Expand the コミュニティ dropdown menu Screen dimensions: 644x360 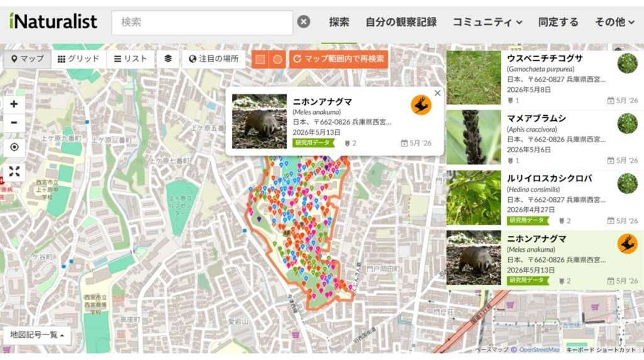tap(487, 22)
